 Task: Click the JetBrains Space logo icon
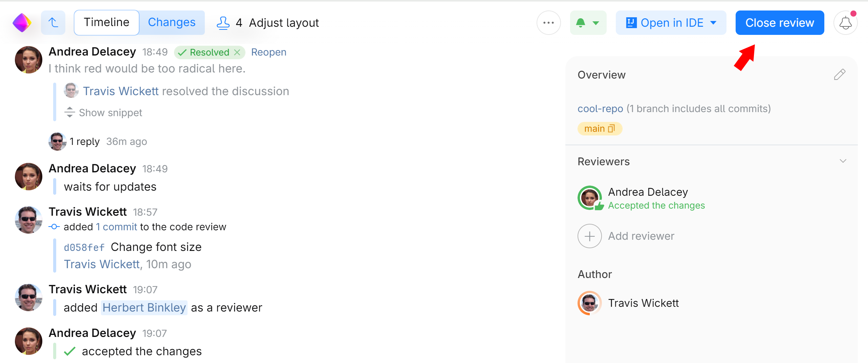tap(22, 23)
